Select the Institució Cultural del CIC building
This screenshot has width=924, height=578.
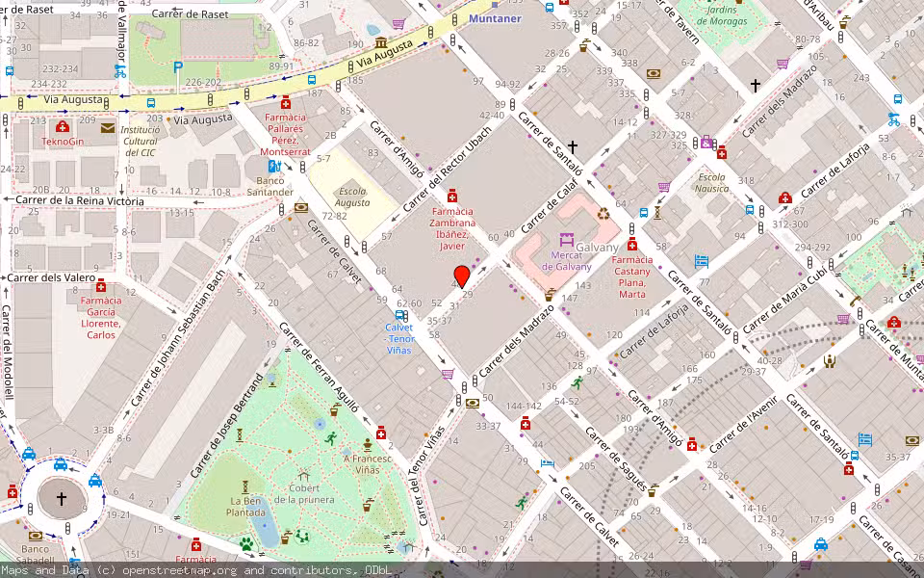[141, 143]
